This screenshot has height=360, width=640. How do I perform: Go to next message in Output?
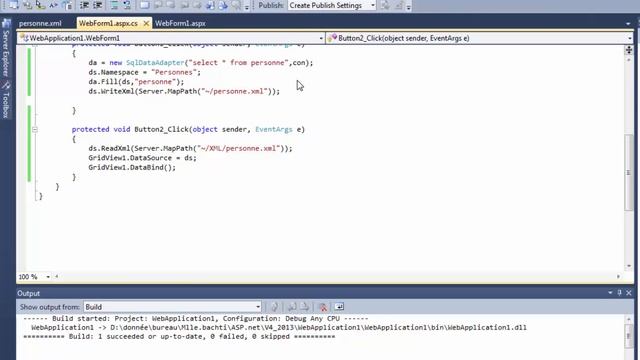(305, 307)
